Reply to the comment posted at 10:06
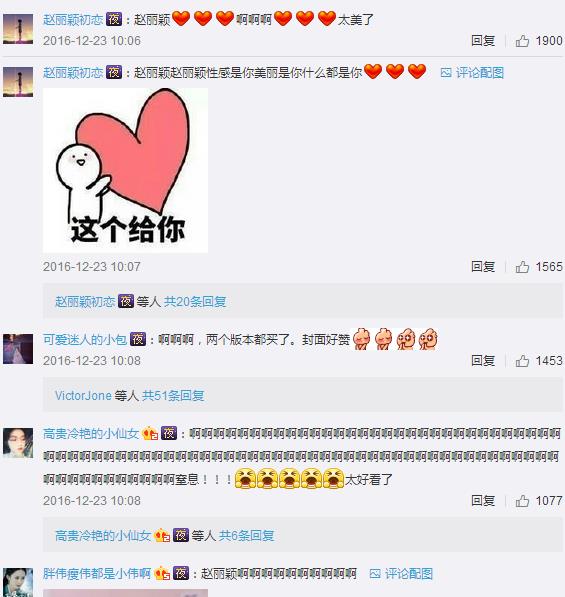Viewport: 565px width, 597px height. click(483, 41)
